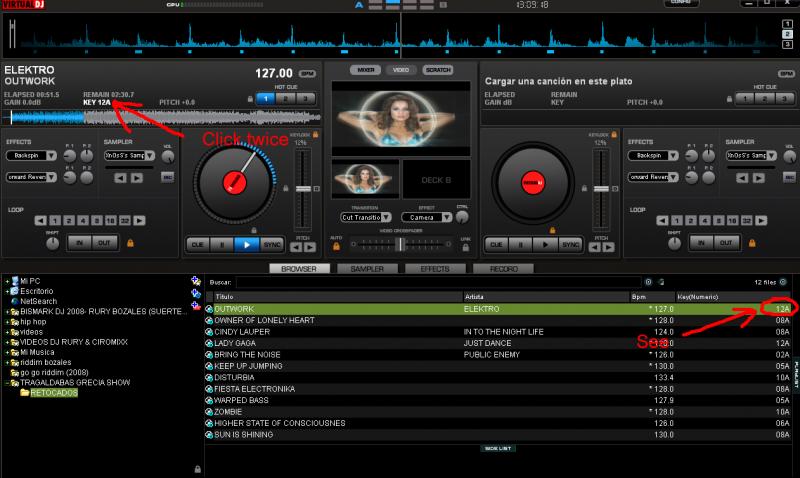Select waveform zoom level 2

[787, 34]
